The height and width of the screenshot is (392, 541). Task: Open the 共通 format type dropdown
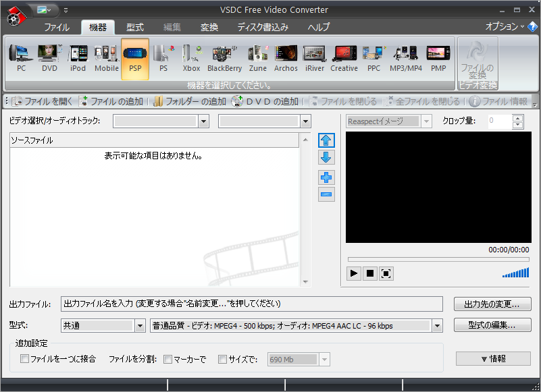pos(140,326)
